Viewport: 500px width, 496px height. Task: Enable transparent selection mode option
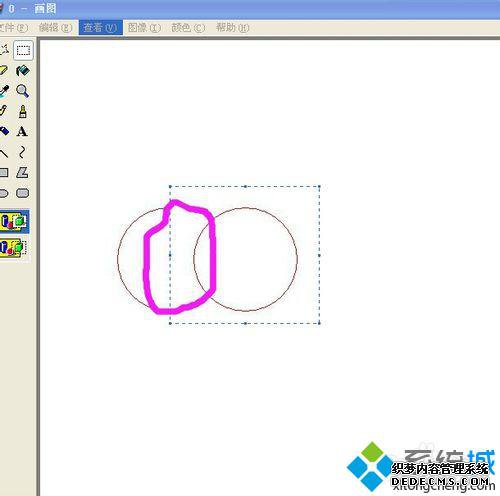click(x=13, y=248)
